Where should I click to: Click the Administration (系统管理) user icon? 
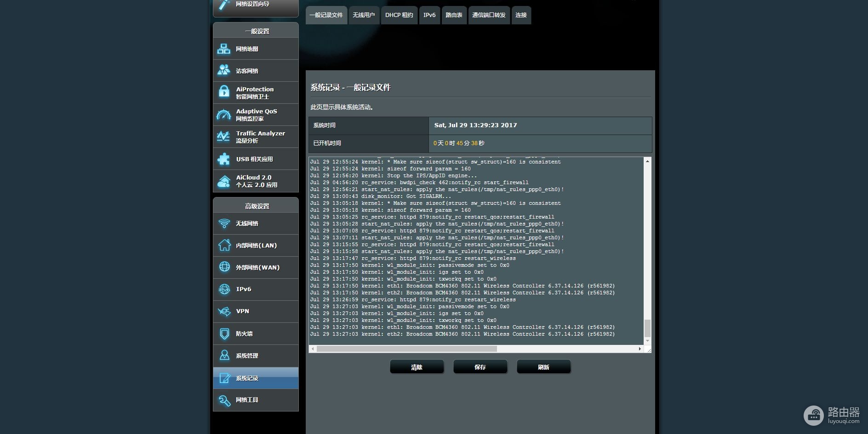224,355
